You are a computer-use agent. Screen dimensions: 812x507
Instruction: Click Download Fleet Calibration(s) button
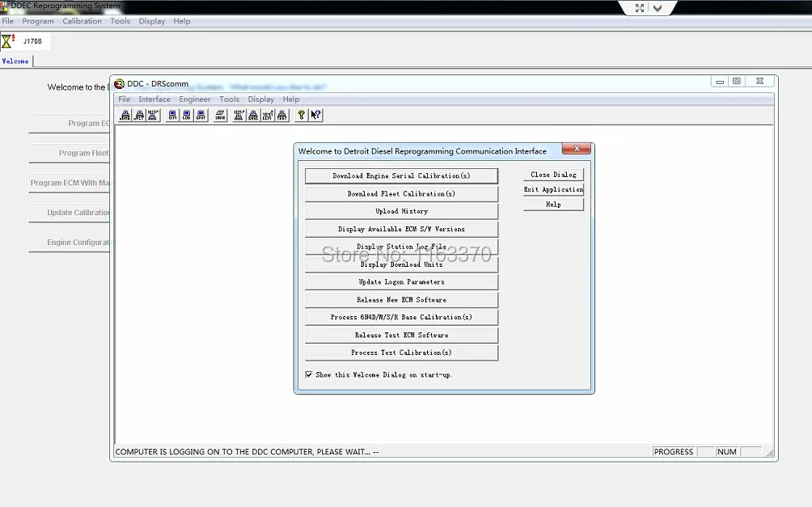pos(401,194)
